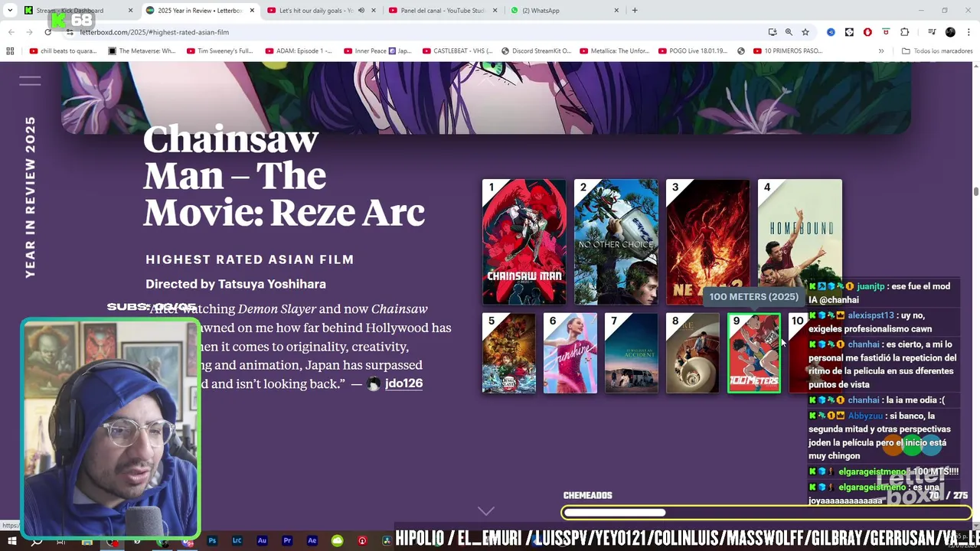The height and width of the screenshot is (551, 980).
Task: Click the Chrome profile avatar
Action: click(x=950, y=32)
